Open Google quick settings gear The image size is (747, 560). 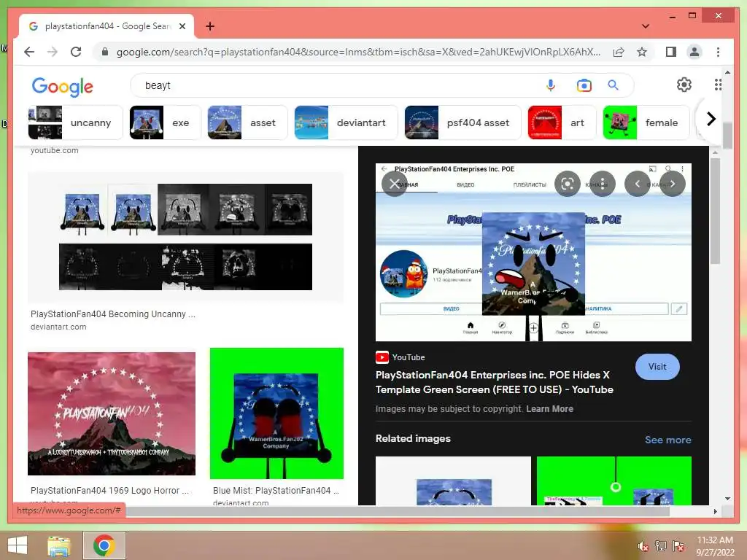[684, 85]
